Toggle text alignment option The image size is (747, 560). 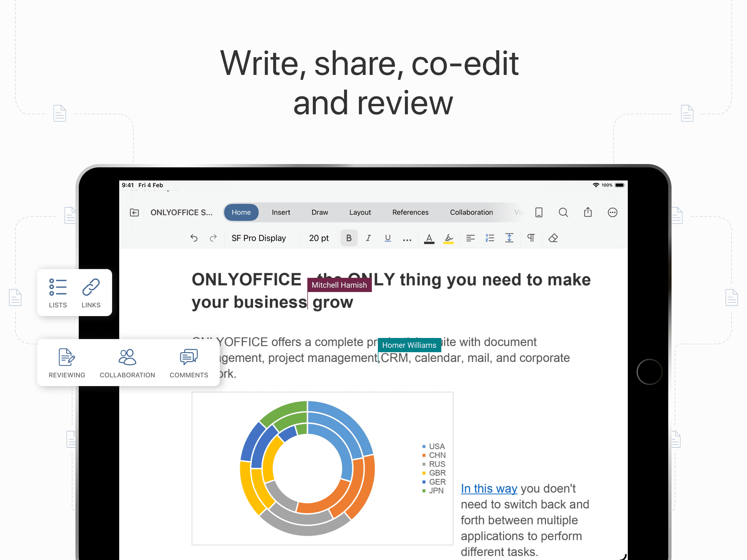click(x=470, y=238)
